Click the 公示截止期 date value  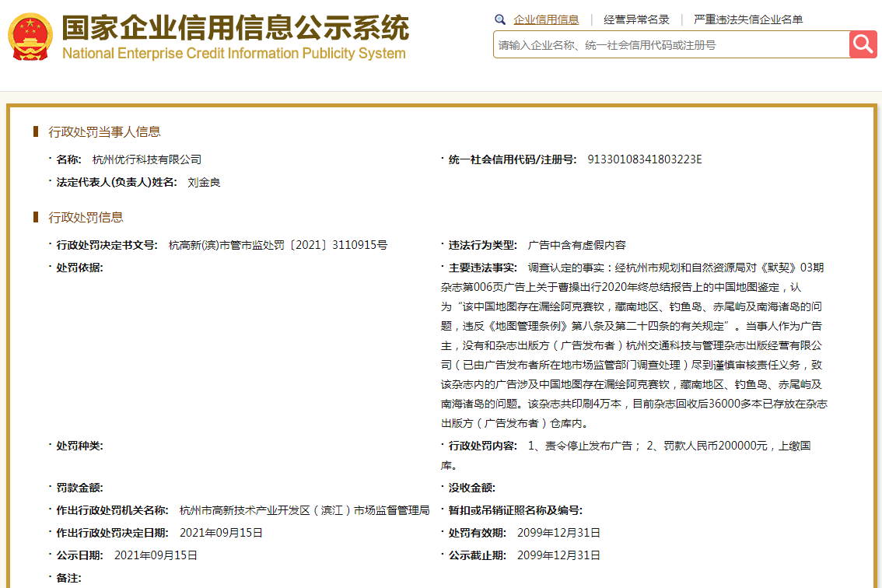coord(558,555)
